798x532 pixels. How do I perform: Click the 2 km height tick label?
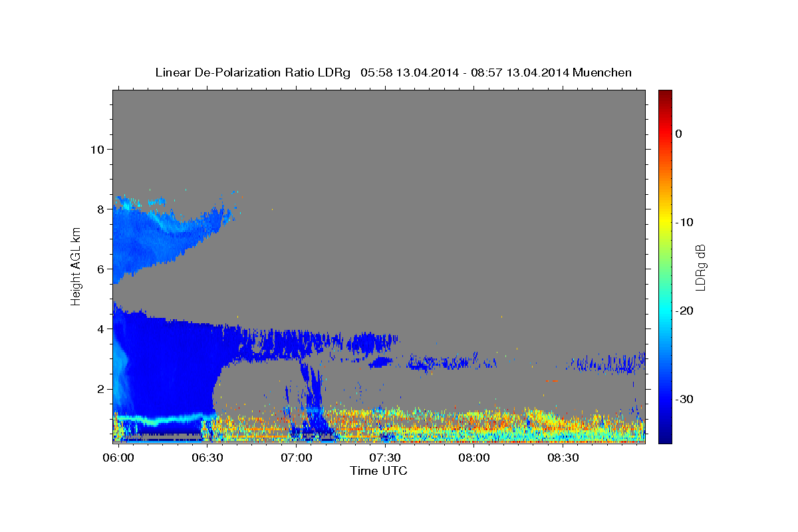[100, 388]
